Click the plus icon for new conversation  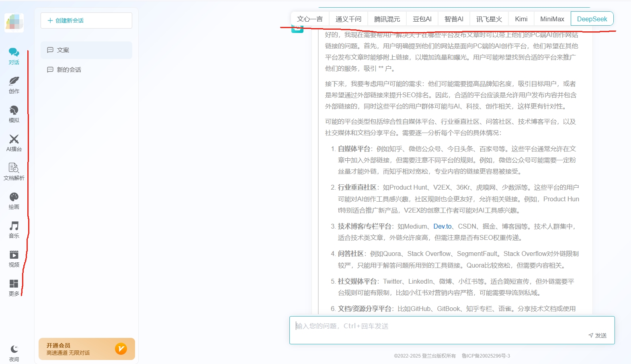point(50,20)
